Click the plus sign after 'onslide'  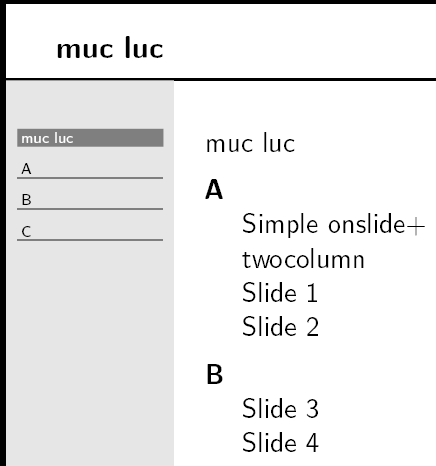[416, 226]
